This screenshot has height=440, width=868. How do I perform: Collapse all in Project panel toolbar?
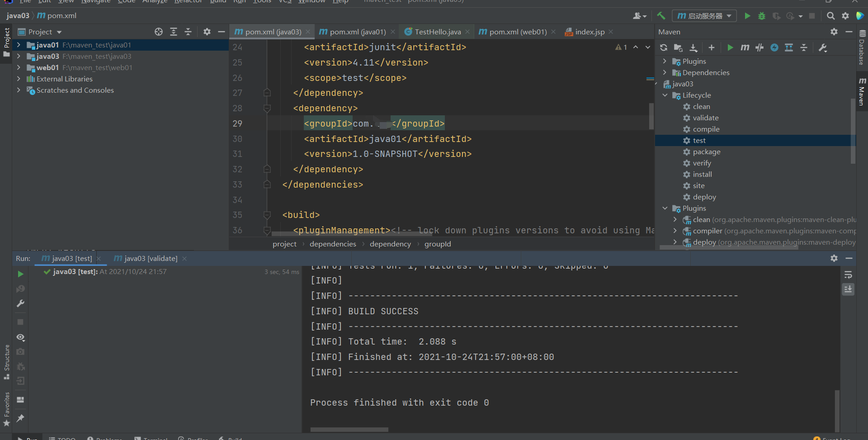188,32
